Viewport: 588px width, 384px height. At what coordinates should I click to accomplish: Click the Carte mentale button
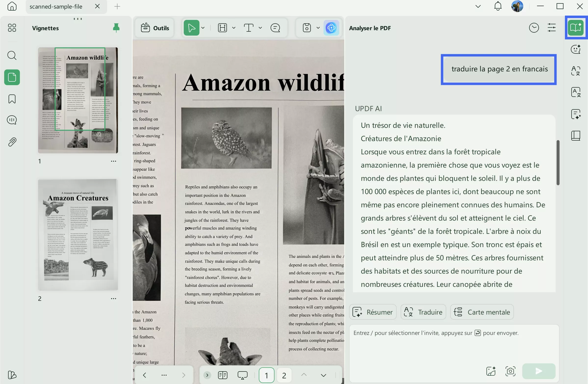pos(482,312)
